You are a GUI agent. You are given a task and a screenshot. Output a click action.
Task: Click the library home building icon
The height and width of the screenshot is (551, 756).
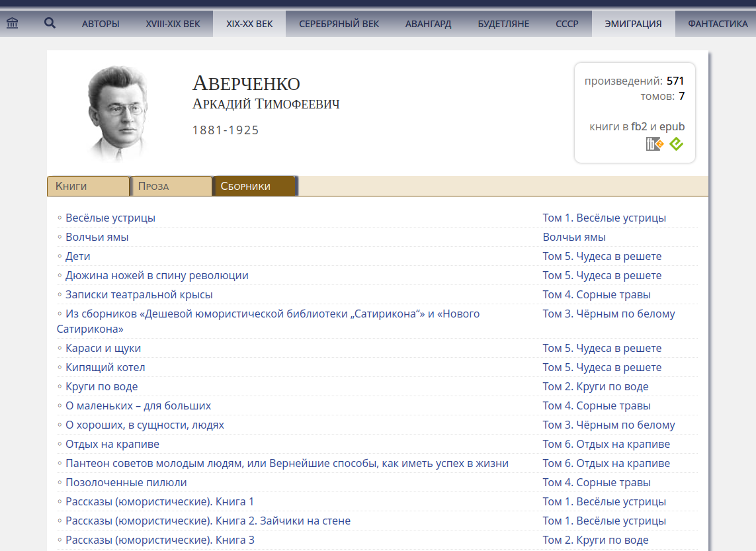pos(12,24)
